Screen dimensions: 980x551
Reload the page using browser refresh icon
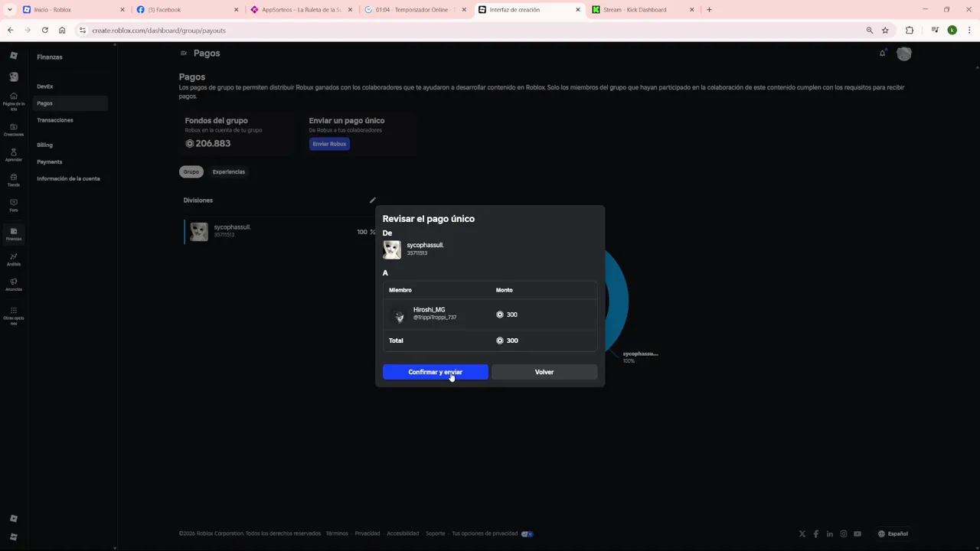tap(44, 30)
